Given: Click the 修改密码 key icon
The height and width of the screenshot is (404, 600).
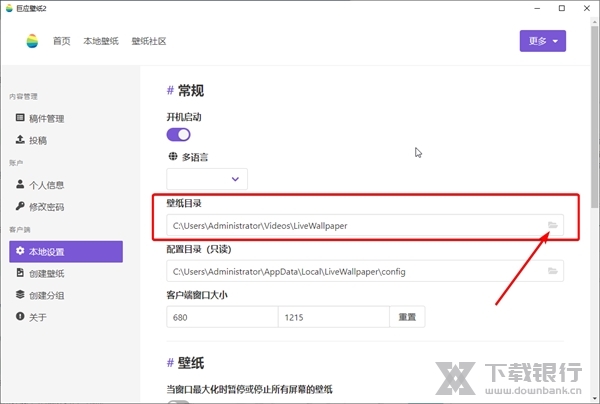Looking at the screenshot, I should [20, 206].
